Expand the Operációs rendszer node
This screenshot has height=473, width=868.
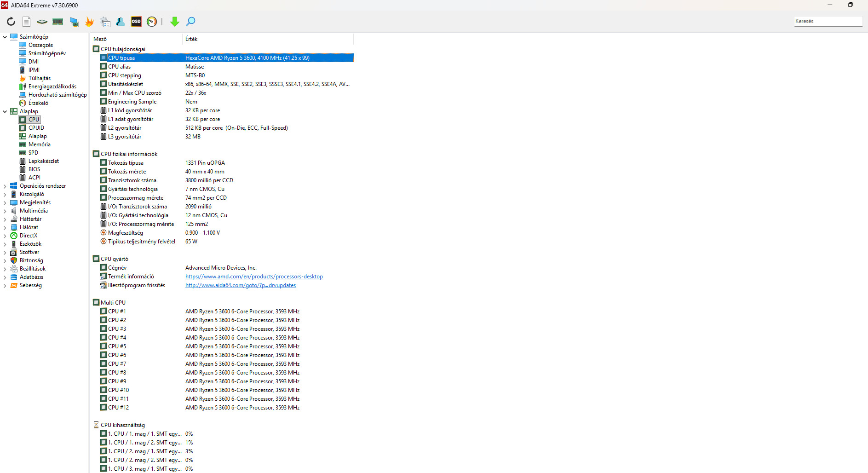5,186
